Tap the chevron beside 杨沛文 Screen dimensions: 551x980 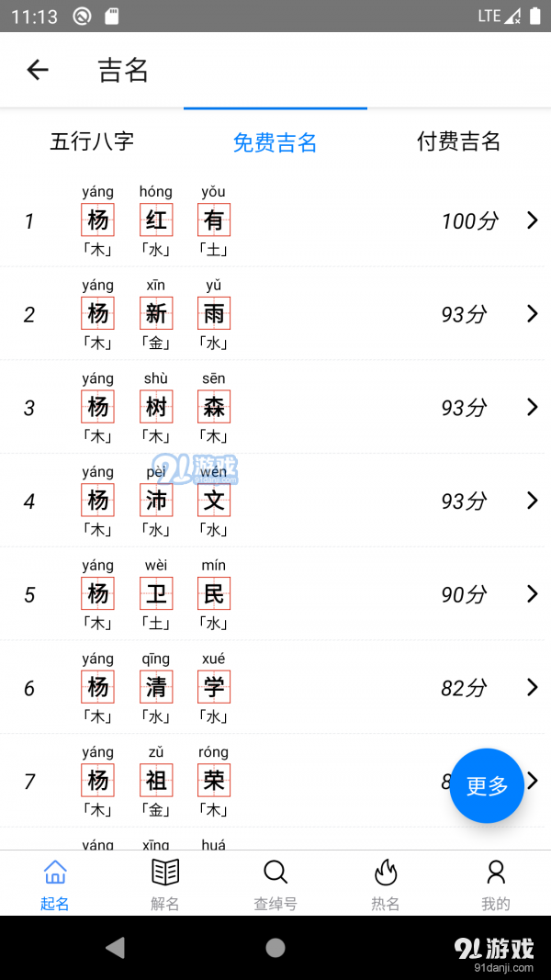[x=532, y=501]
